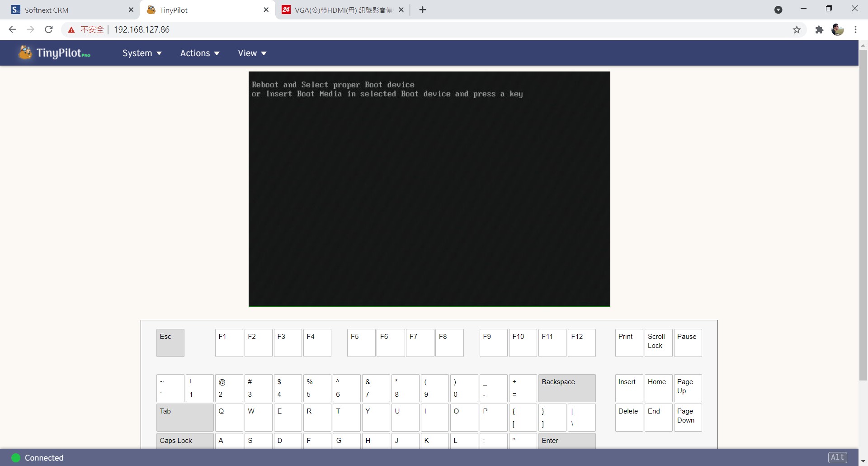868x466 pixels.
Task: Click the browser reload icon
Action: click(48, 29)
